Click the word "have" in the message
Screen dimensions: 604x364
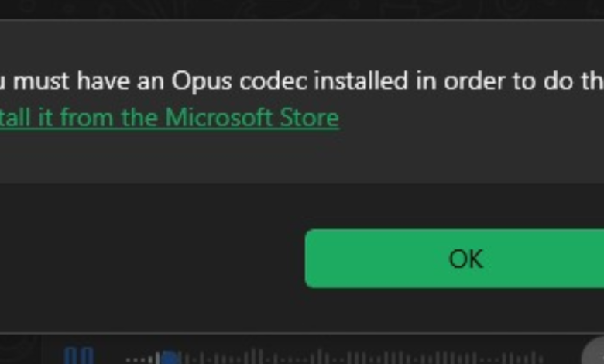coord(101,82)
